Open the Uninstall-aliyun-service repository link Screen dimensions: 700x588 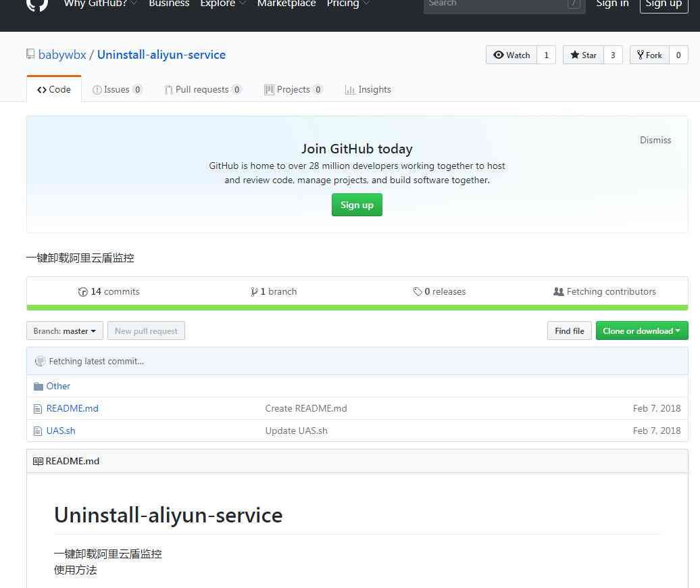(x=161, y=55)
